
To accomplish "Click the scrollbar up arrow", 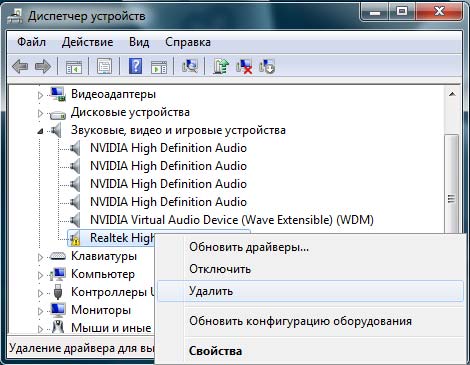I will [x=452, y=94].
